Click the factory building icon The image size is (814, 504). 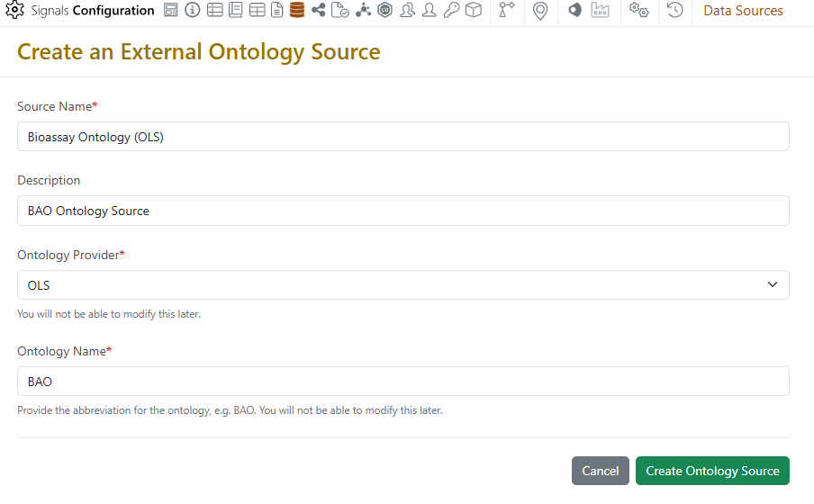[x=601, y=11]
